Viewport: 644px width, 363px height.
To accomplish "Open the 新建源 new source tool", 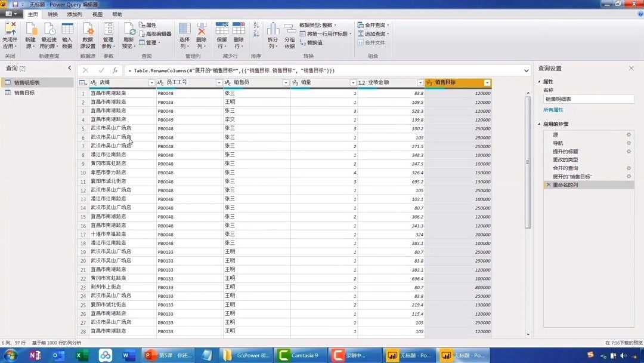I will [x=31, y=35].
